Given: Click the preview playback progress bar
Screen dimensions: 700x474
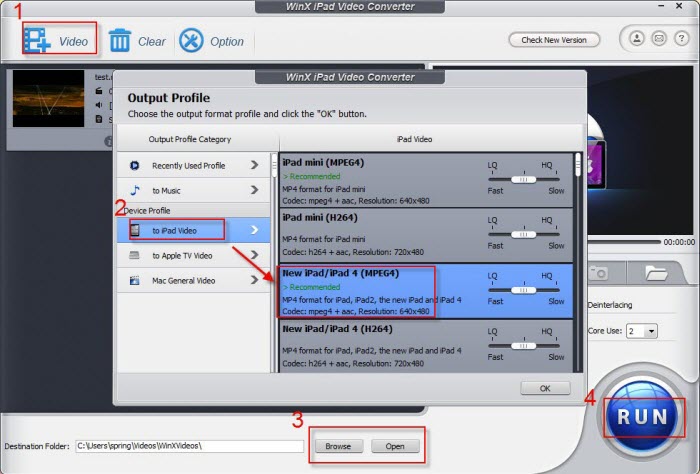Looking at the screenshot, I should click(x=624, y=242).
